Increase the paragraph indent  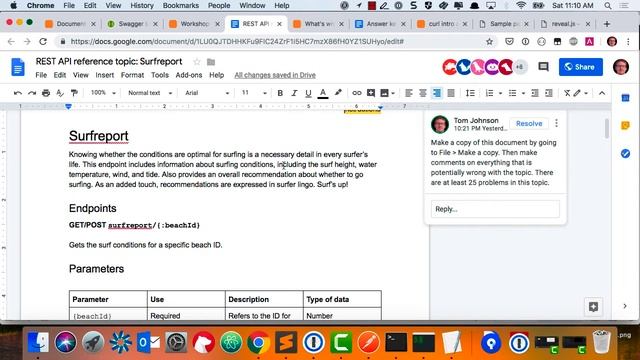point(549,93)
